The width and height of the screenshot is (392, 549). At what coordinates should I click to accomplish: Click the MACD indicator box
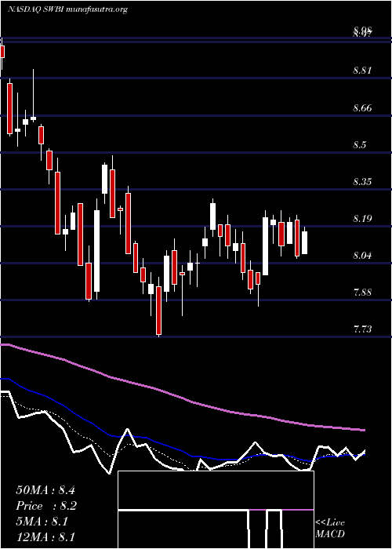(x=216, y=510)
